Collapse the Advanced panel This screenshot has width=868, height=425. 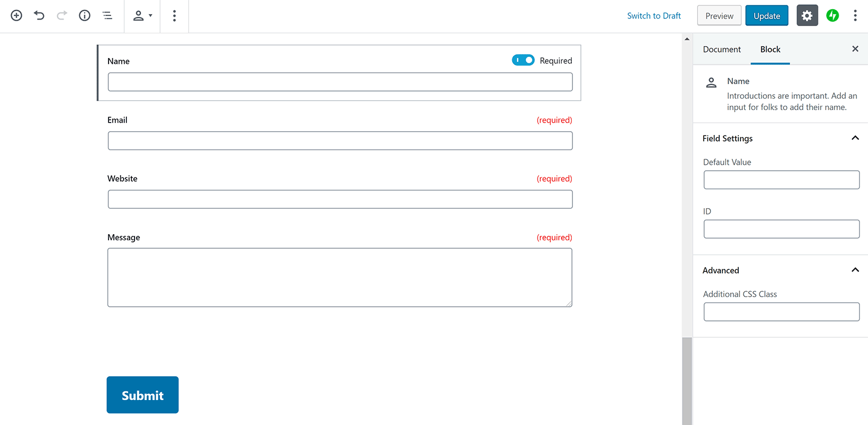(855, 270)
